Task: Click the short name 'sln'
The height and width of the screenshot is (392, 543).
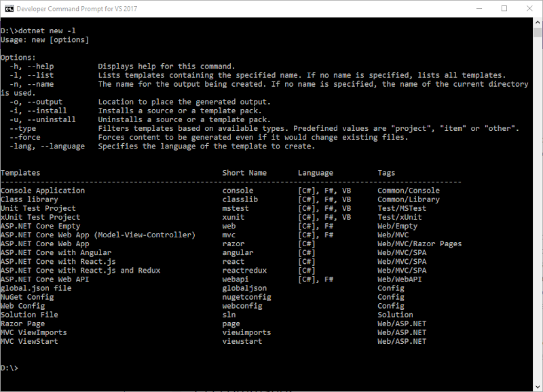Action: (229, 315)
